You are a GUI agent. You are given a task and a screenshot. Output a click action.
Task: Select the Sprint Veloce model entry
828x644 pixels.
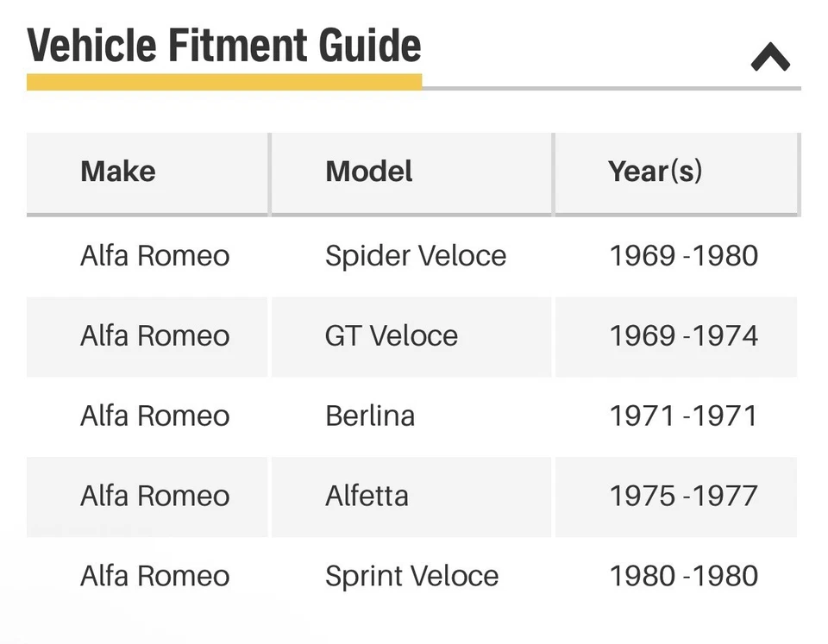point(411,576)
